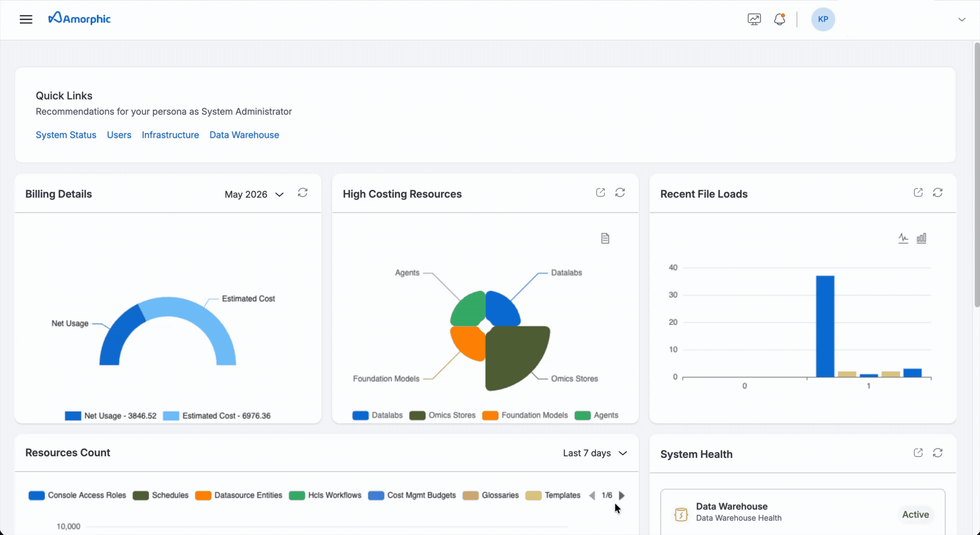Open the monitor dashboard icon in header
The height and width of the screenshot is (535, 980).
click(x=754, y=19)
